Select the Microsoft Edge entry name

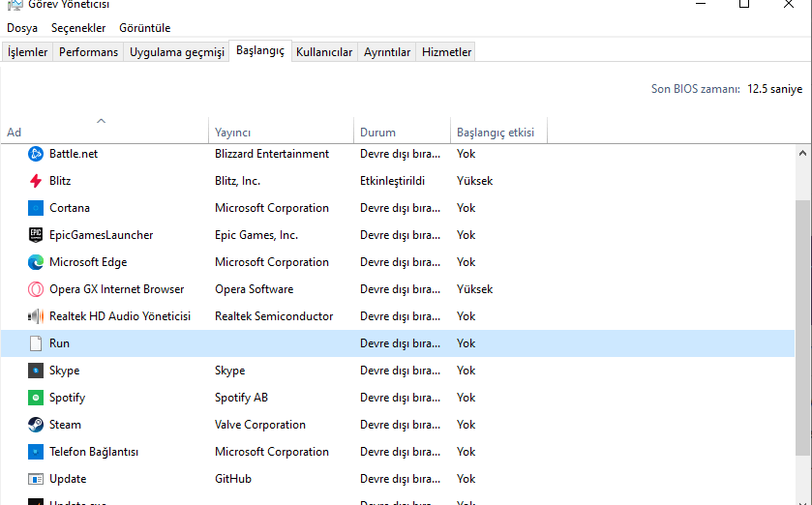pos(88,262)
